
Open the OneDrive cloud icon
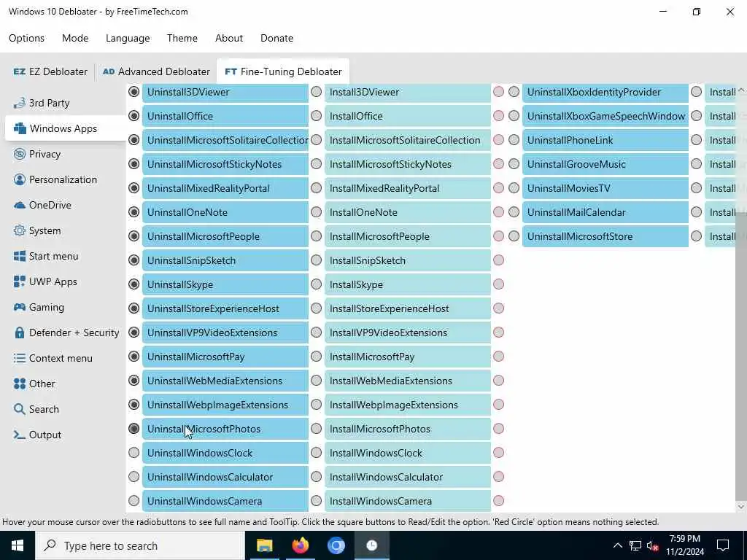(x=20, y=205)
